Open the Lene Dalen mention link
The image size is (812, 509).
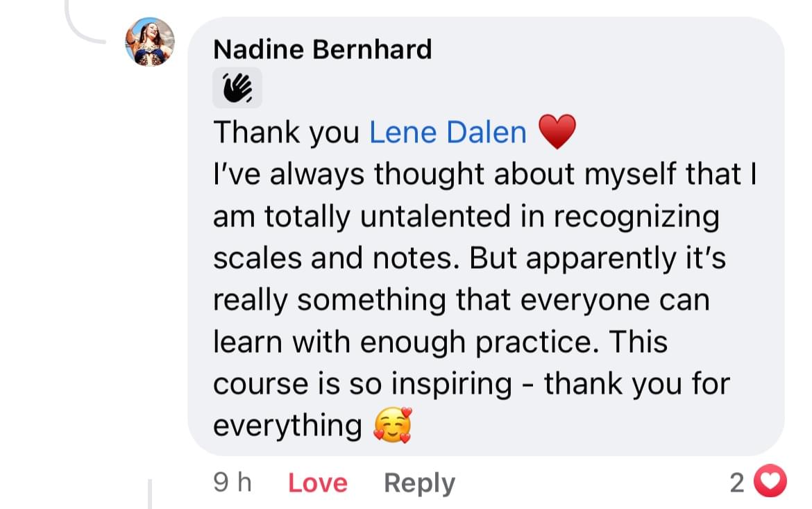pyautogui.click(x=448, y=132)
